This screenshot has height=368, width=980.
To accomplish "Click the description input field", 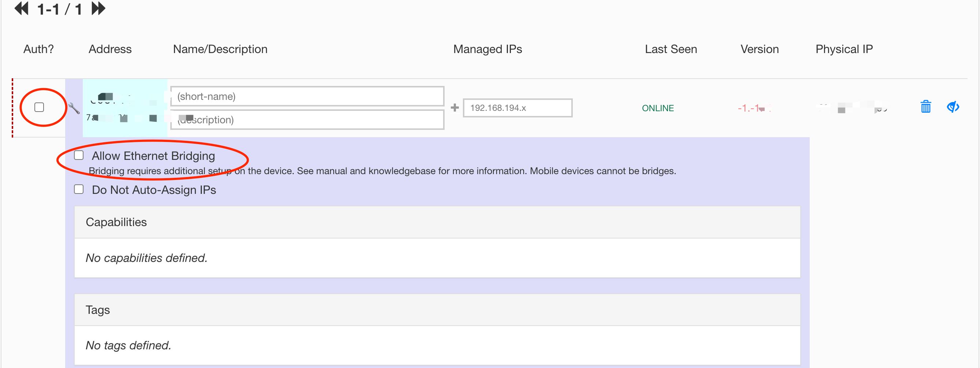I will coord(307,119).
